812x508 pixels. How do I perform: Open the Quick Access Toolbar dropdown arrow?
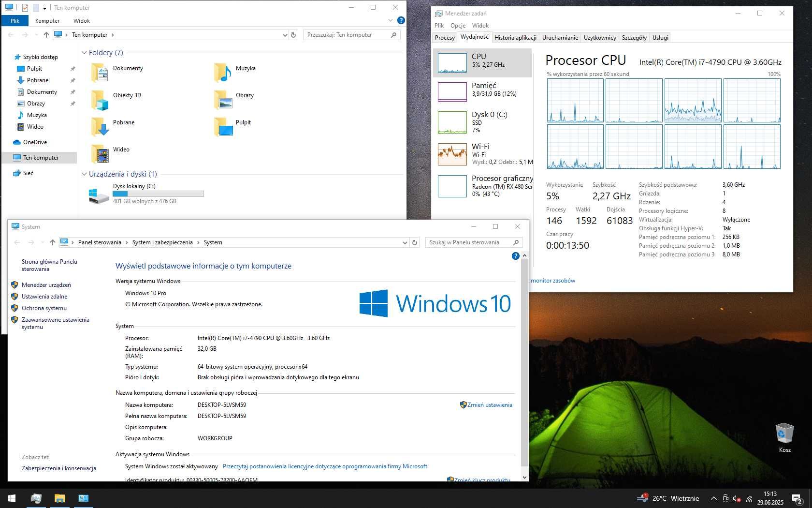(44, 8)
